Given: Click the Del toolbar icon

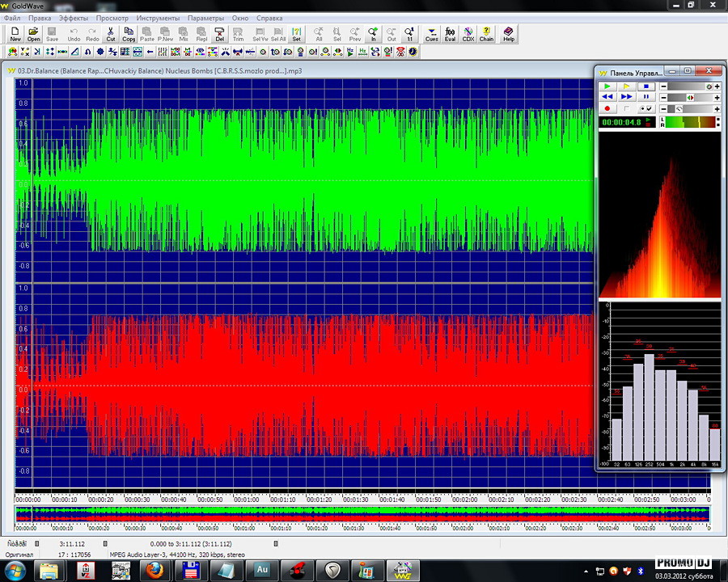Looking at the screenshot, I should point(220,34).
